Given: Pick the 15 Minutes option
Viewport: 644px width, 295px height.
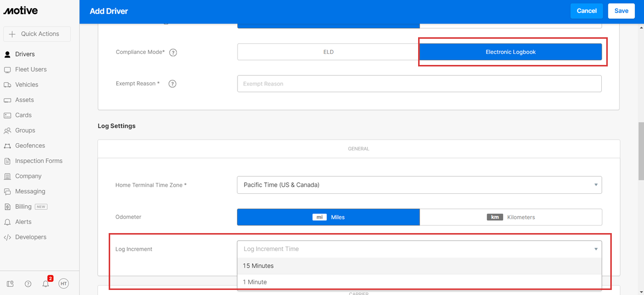Looking at the screenshot, I should pyautogui.click(x=420, y=266).
